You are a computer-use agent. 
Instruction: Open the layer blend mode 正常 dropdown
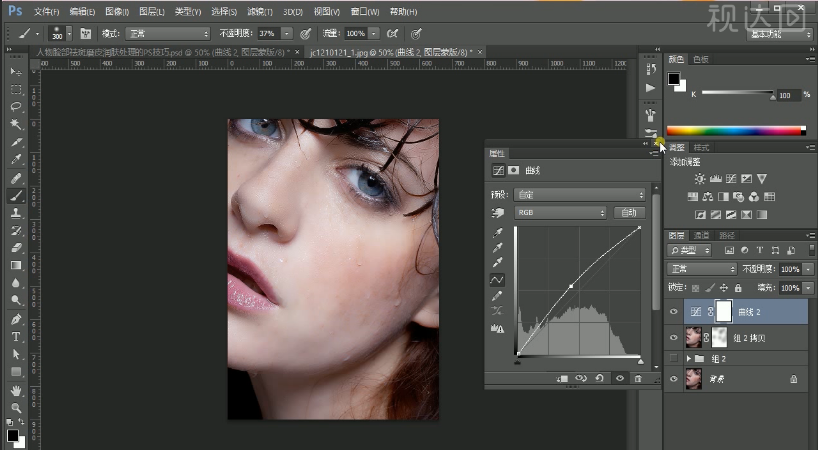point(702,269)
